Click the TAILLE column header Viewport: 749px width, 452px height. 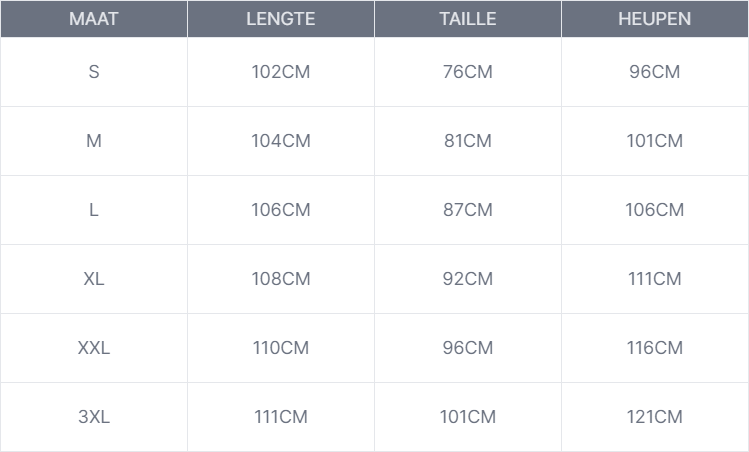click(467, 19)
